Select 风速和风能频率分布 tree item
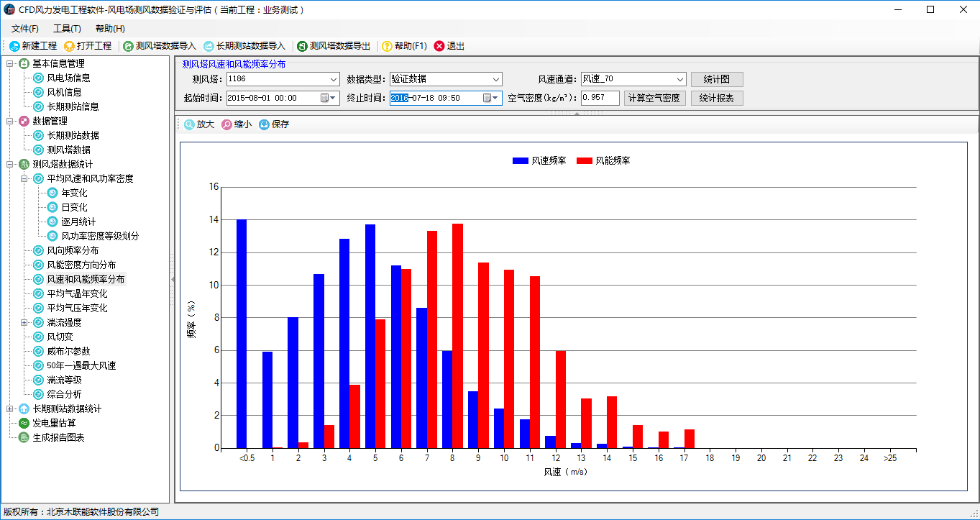This screenshot has width=980, height=520. 86,279
